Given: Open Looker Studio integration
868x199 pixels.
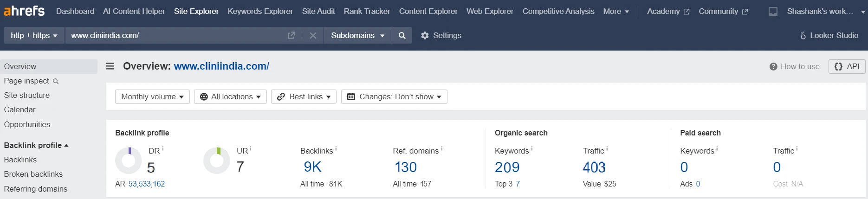Looking at the screenshot, I should tap(829, 35).
